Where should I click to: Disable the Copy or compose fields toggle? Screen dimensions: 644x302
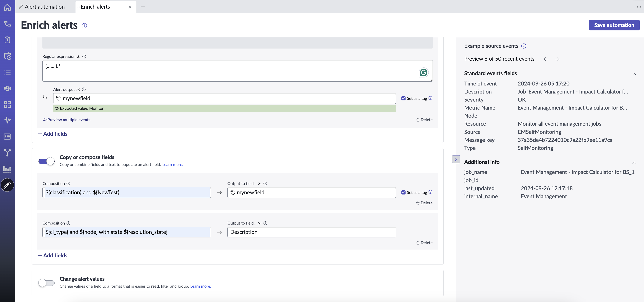pos(46,161)
